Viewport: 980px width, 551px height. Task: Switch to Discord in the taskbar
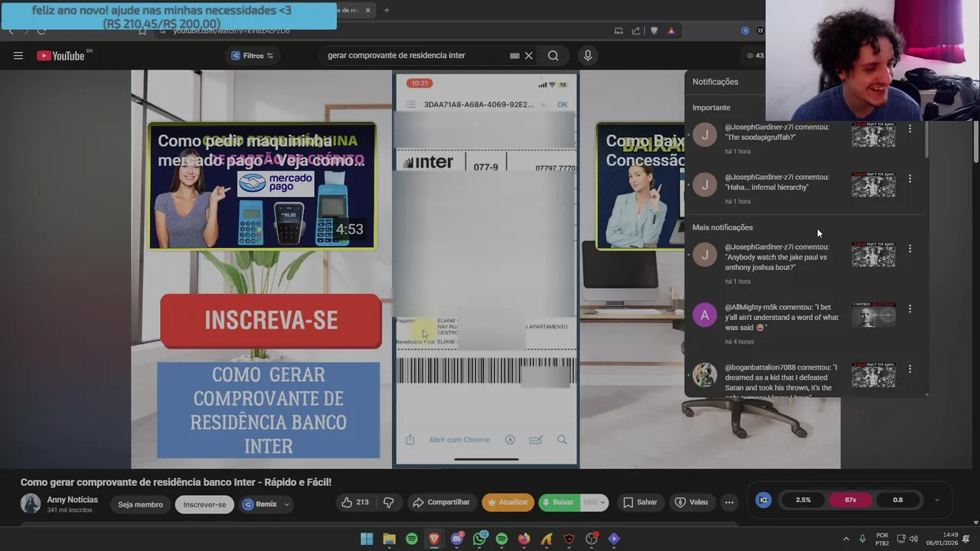457,539
